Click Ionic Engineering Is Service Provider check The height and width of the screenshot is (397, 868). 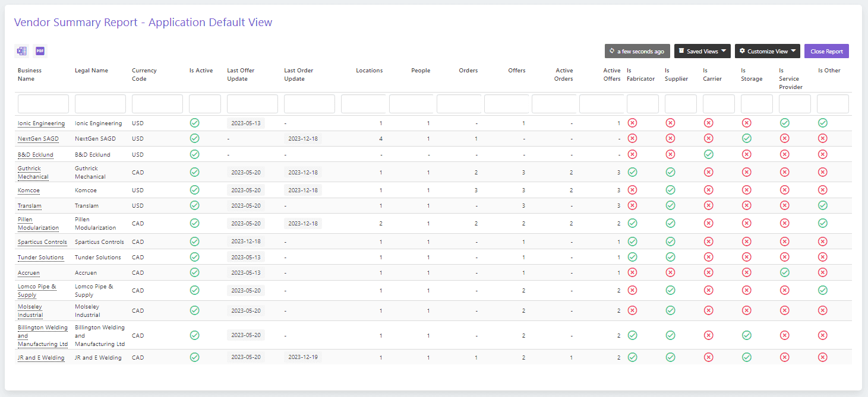(784, 123)
